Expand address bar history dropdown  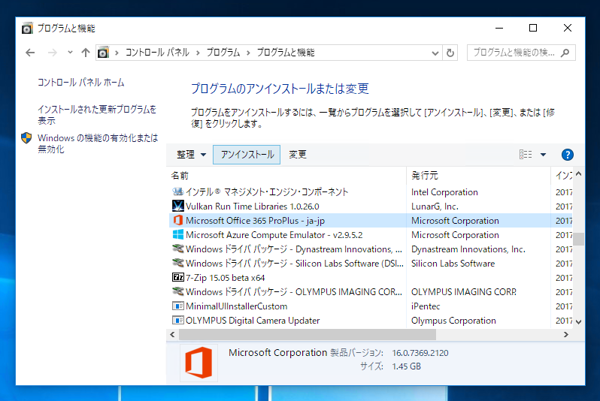click(435, 53)
